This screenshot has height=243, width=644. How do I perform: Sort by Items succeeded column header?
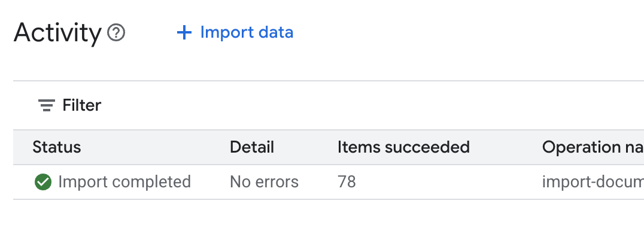point(403,147)
